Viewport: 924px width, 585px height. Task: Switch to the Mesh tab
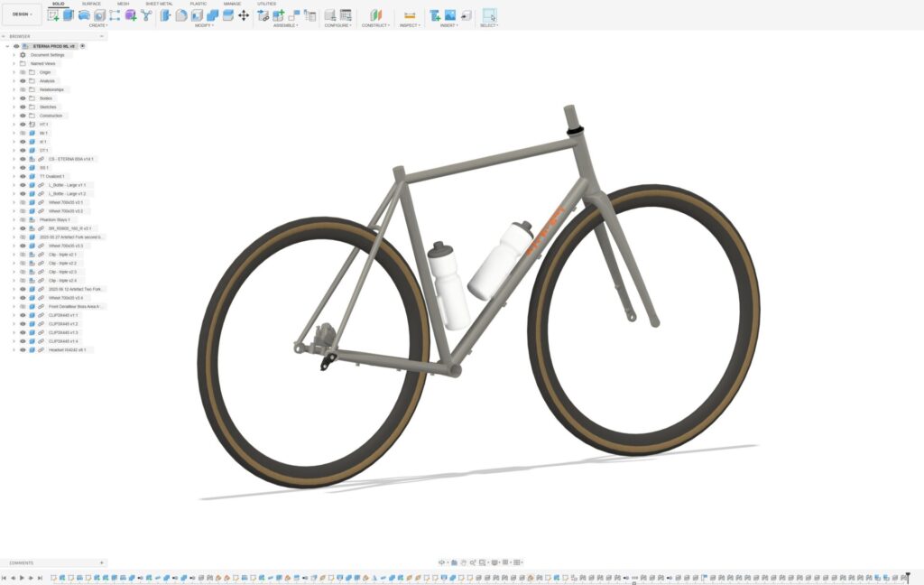click(x=123, y=4)
